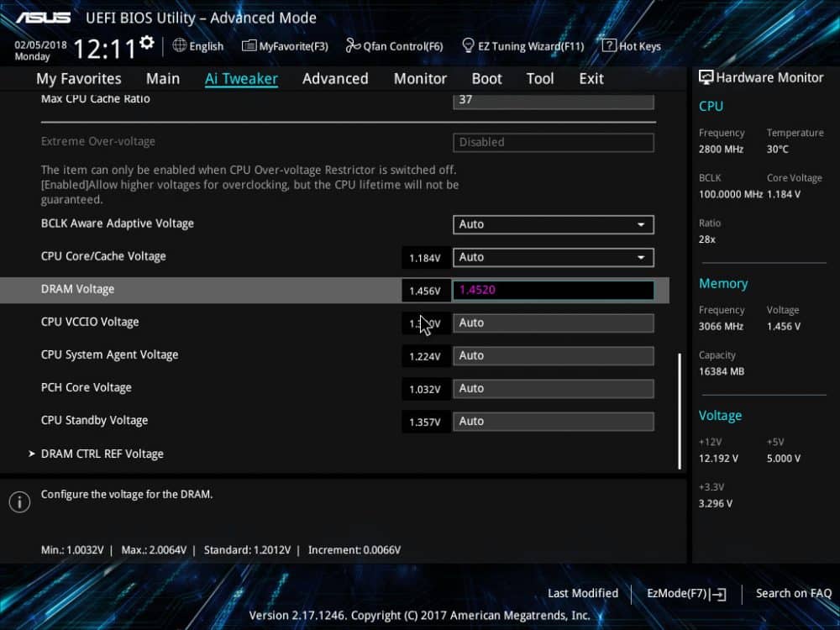The height and width of the screenshot is (630, 840).
Task: Select the Ai Tweaker tab
Action: (x=241, y=79)
